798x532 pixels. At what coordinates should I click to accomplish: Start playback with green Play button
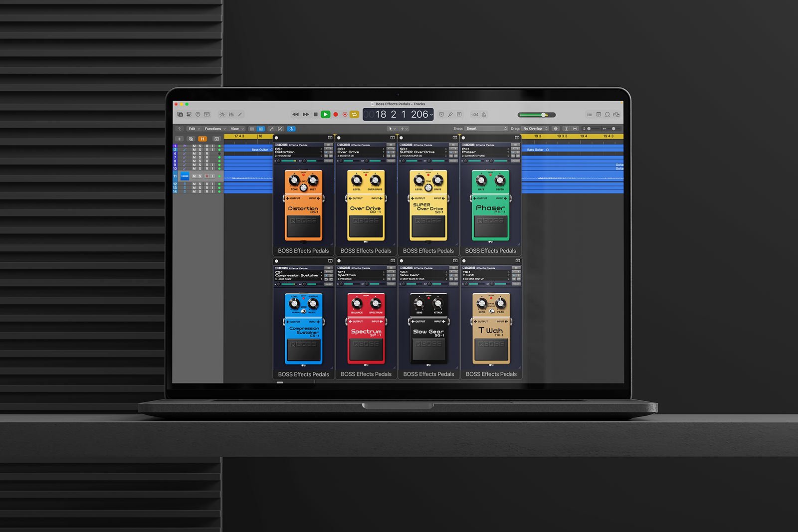(325, 114)
